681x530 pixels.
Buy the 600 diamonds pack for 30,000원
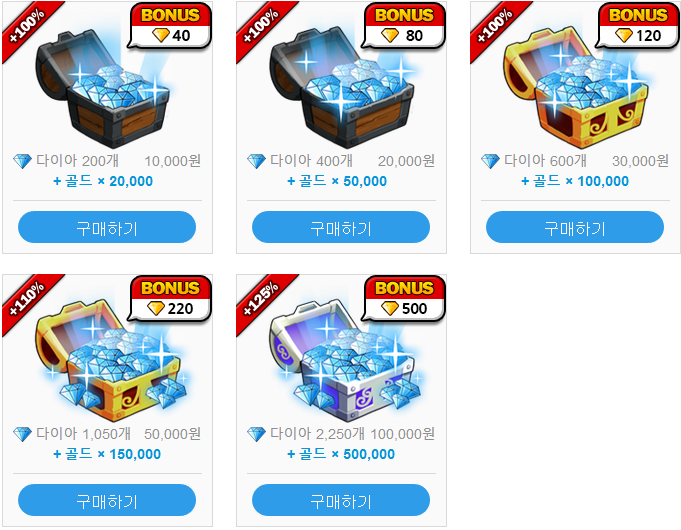pos(575,227)
